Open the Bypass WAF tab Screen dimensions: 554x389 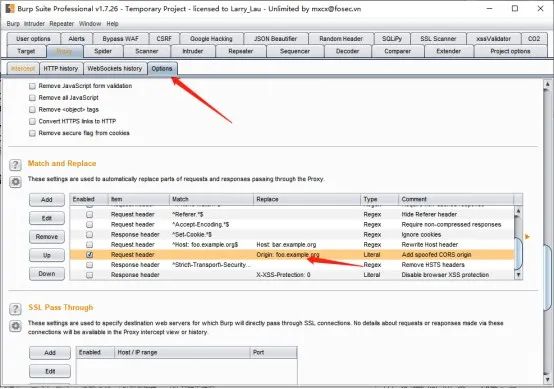click(x=120, y=39)
